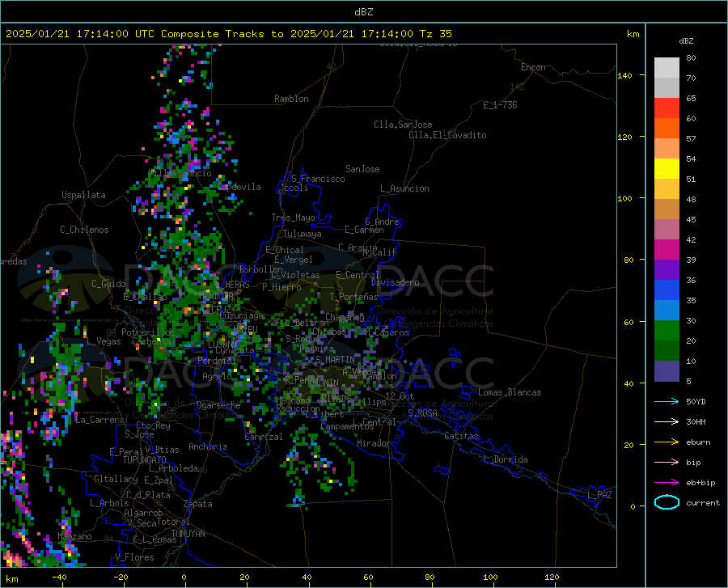This screenshot has height=588, width=728.
Task: Click the green 30 dBZ swatch
Action: tap(667, 331)
